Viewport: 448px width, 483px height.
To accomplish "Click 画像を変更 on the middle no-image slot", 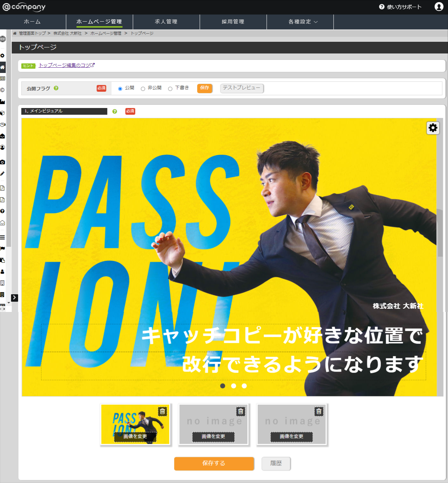I will [213, 437].
